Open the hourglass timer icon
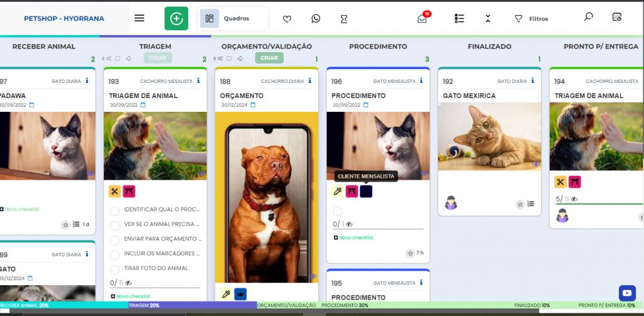This screenshot has height=316, width=644. 343,19
